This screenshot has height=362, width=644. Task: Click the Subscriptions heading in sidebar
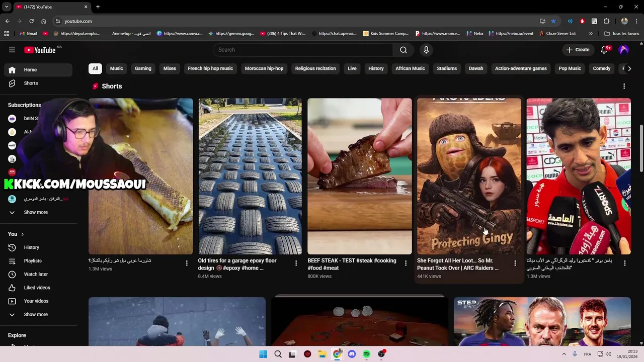(24, 105)
